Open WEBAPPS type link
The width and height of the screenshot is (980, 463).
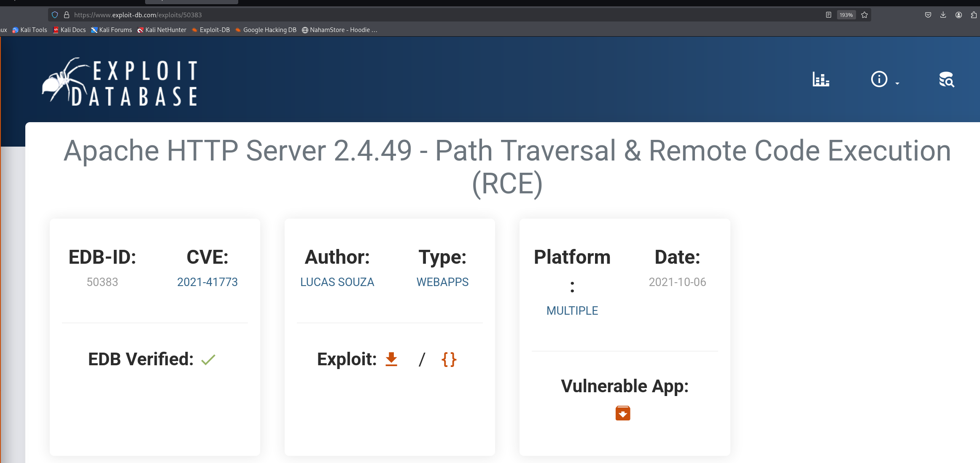pyautogui.click(x=442, y=282)
